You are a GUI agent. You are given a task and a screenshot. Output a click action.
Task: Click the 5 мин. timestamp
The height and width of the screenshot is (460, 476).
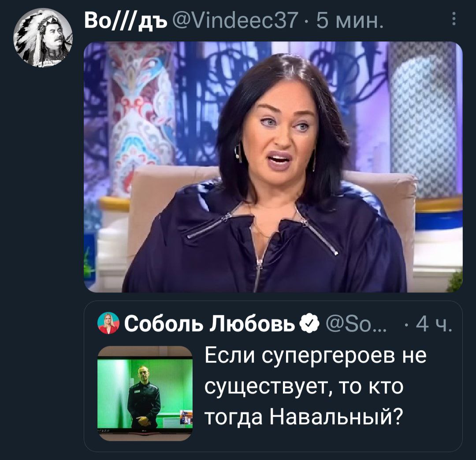[350, 21]
